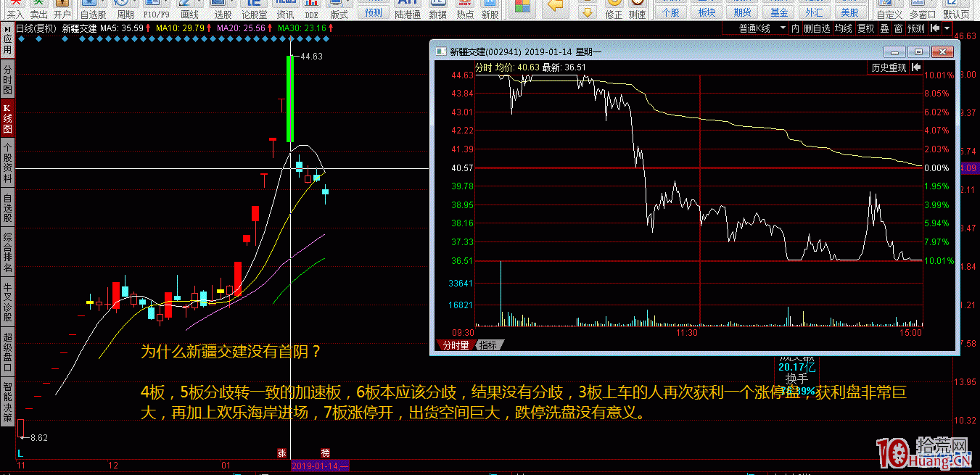Select the 指标 tab in popup
This screenshot has height=475, width=980.
(487, 345)
